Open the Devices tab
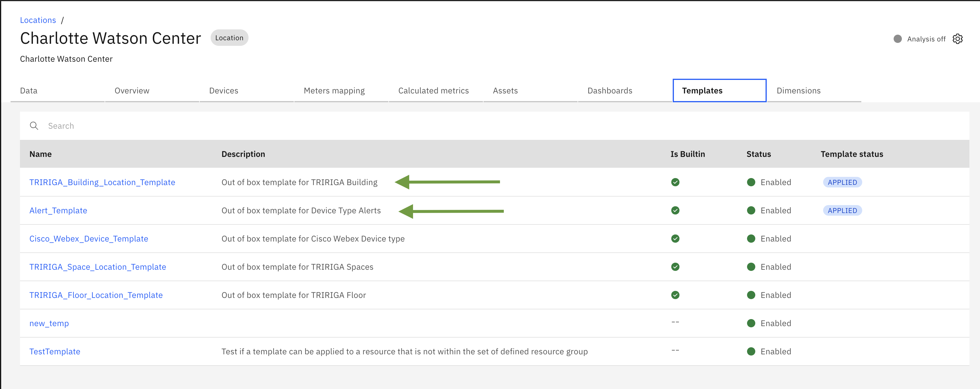The height and width of the screenshot is (389, 980). (246, 90)
